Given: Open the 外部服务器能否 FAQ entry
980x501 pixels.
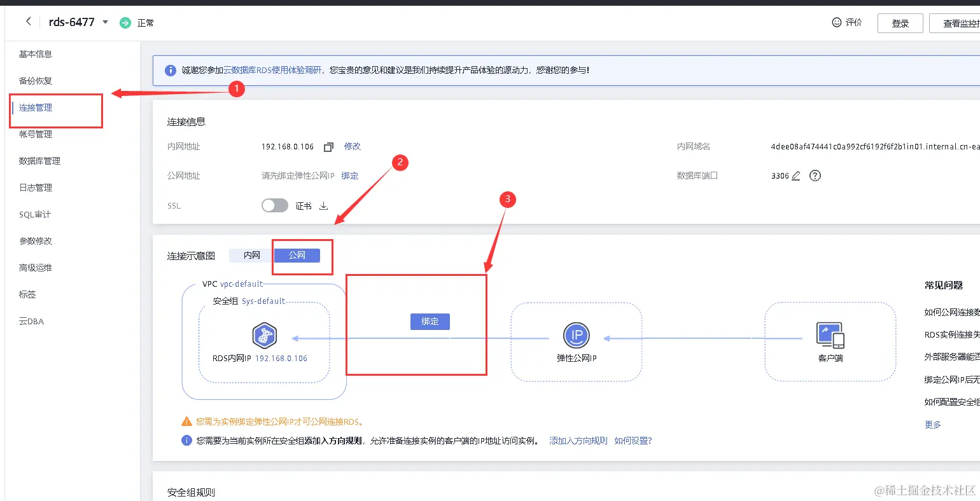Looking at the screenshot, I should coord(952,357).
